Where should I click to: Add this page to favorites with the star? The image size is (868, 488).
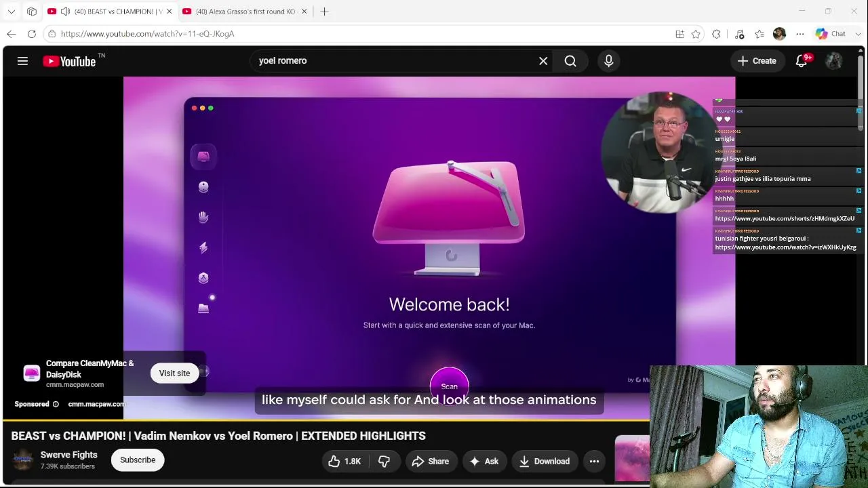click(696, 34)
